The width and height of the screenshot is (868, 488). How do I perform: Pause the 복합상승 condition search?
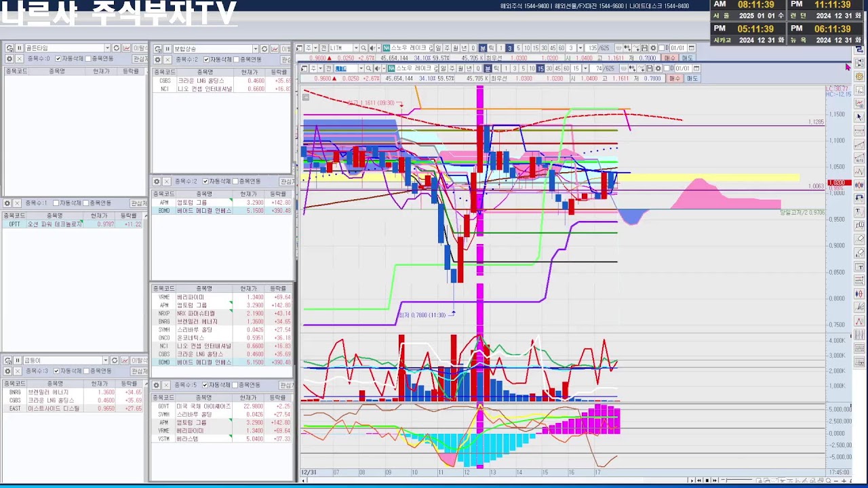pos(167,49)
